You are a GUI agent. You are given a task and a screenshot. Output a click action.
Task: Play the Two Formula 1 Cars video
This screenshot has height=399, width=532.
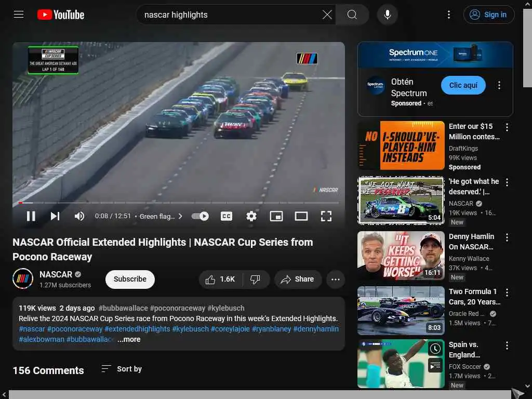pos(401,311)
